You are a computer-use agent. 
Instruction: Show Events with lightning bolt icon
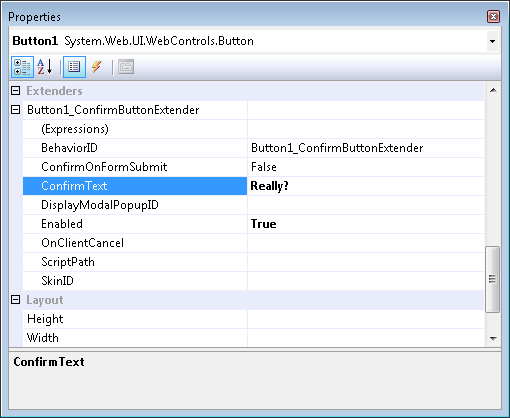click(x=97, y=67)
